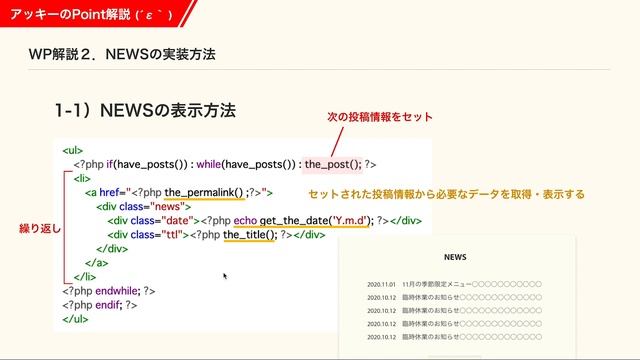The image size is (640, 360).
Task: Click the orange note 'セットされた投稿情報から必要なデータを取得・表示する'
Action: (447, 194)
